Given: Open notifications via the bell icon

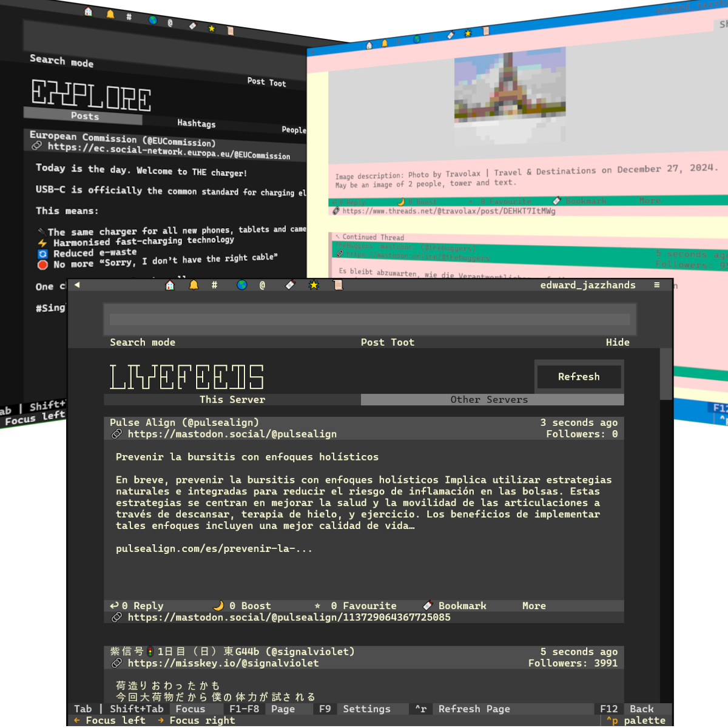Looking at the screenshot, I should 194,285.
